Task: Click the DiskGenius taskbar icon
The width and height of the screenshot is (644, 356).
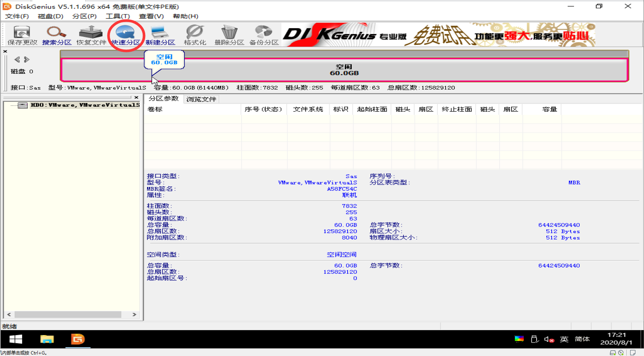Action: pos(78,339)
